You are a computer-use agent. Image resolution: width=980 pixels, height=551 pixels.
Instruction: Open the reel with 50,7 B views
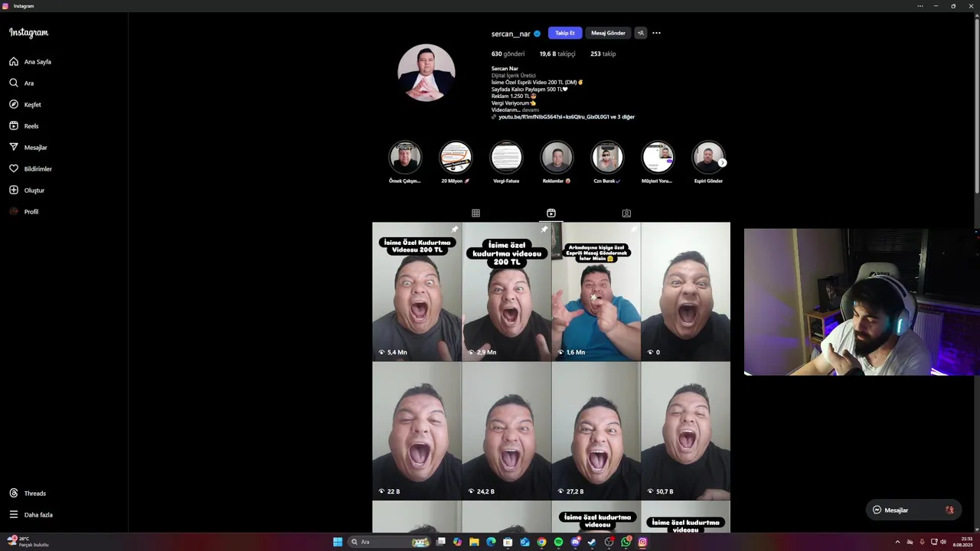tap(685, 431)
